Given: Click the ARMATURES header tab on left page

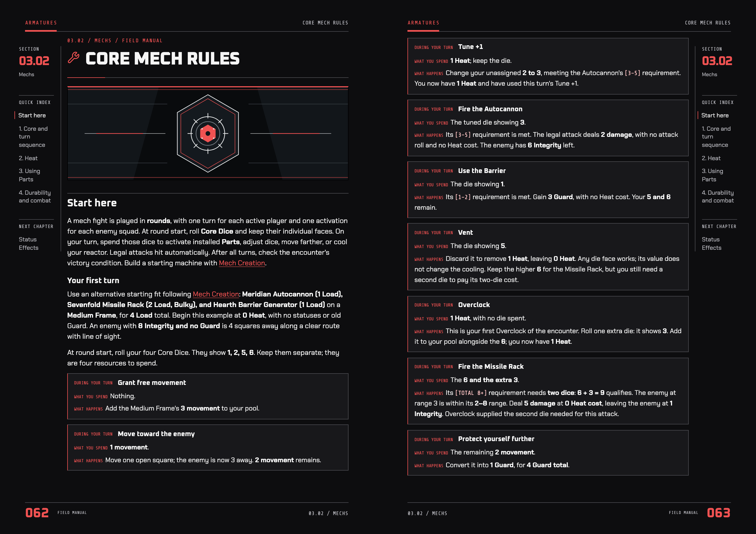Looking at the screenshot, I should pyautogui.click(x=41, y=23).
